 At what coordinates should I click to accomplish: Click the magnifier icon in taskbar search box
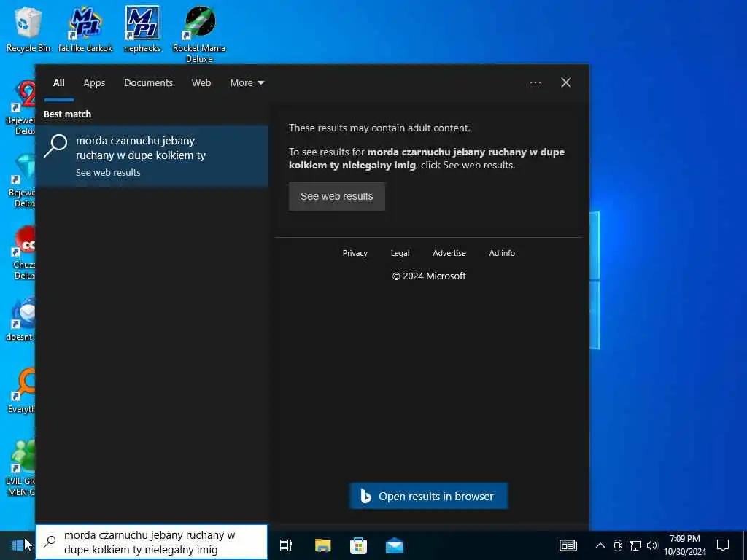pos(50,542)
